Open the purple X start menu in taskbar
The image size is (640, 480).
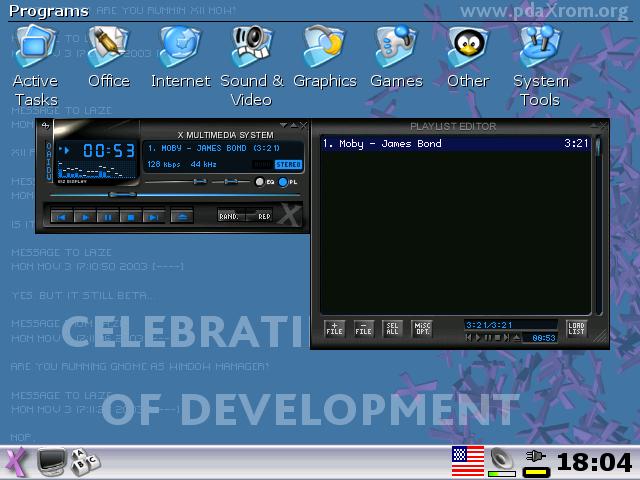(x=16, y=463)
